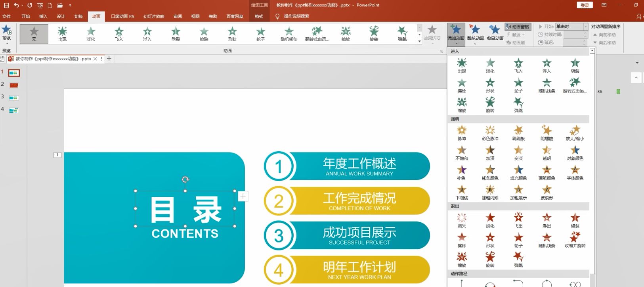Start slideshow from beginning via quick access icon
The width and height of the screenshot is (644, 287).
[x=40, y=6]
